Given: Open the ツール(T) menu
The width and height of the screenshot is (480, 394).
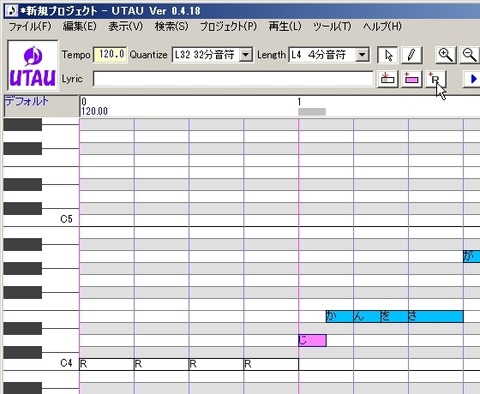Looking at the screenshot, I should click(332, 27).
